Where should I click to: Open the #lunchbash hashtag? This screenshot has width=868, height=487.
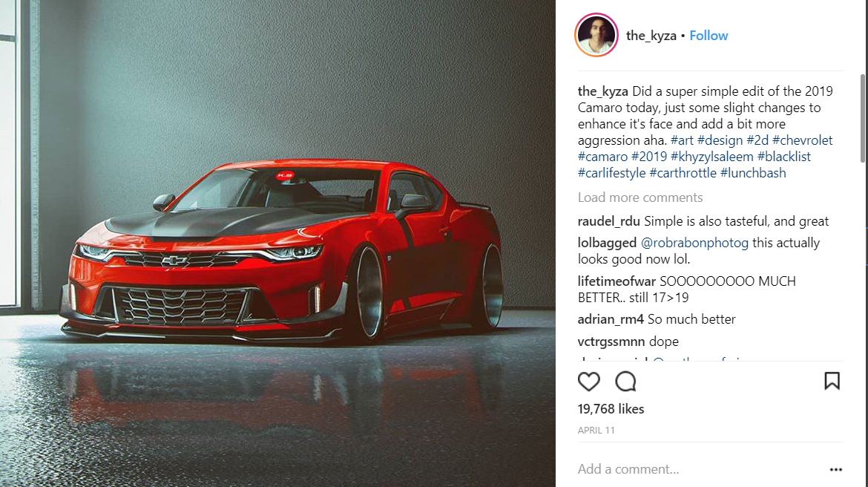[x=753, y=173]
